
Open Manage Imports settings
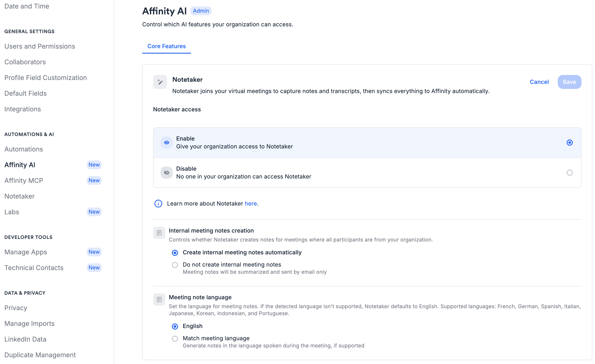click(29, 323)
